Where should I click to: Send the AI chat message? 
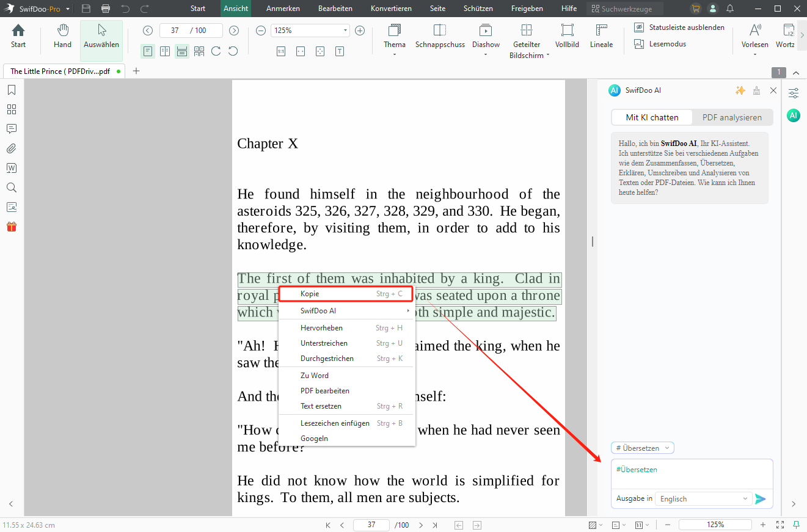pos(761,499)
